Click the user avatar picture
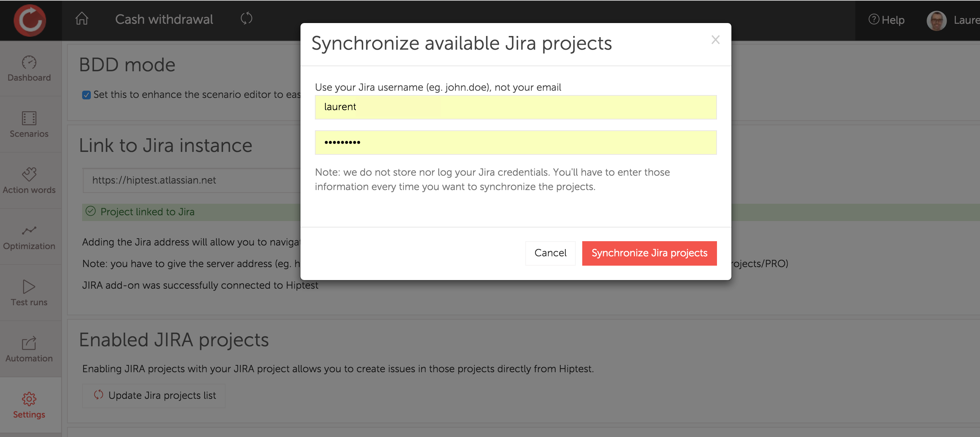 pyautogui.click(x=936, y=21)
